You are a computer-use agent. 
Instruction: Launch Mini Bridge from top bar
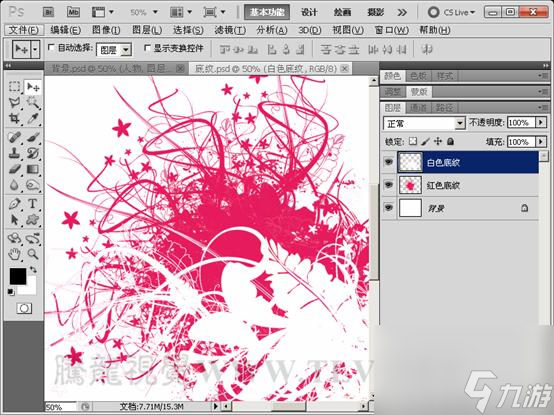73,12
